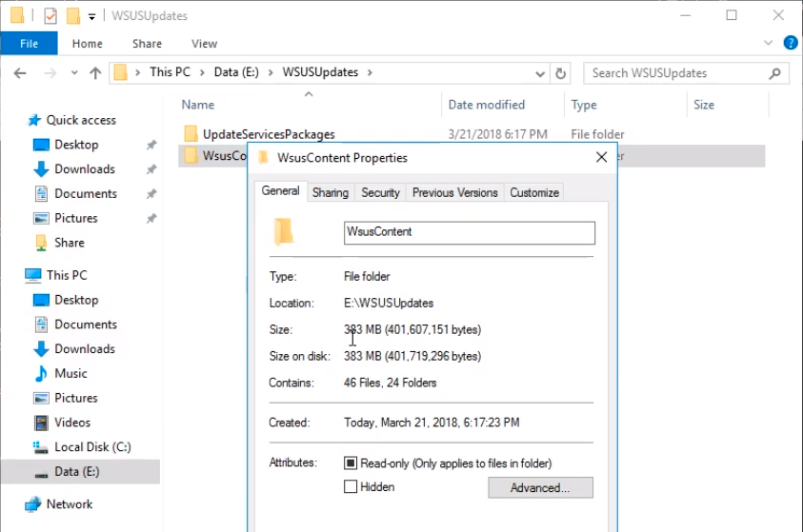Image resolution: width=803 pixels, height=532 pixels.
Task: Open Documents under Quick access
Action: pyautogui.click(x=86, y=194)
